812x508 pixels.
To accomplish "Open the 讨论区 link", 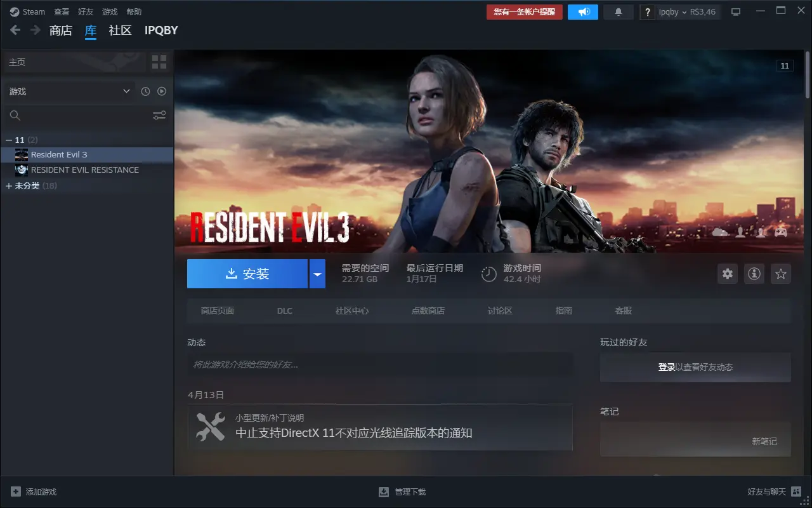I will [x=500, y=311].
